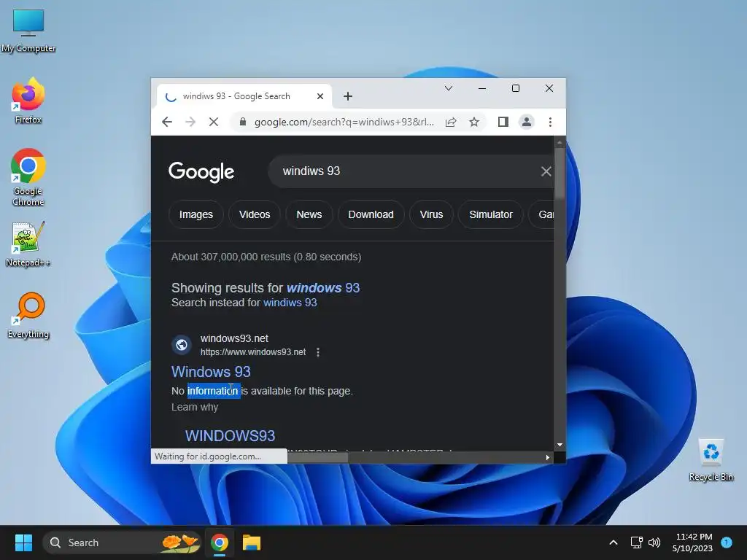
Task: Click the windiws 93 - Google Search tab
Action: [243, 96]
